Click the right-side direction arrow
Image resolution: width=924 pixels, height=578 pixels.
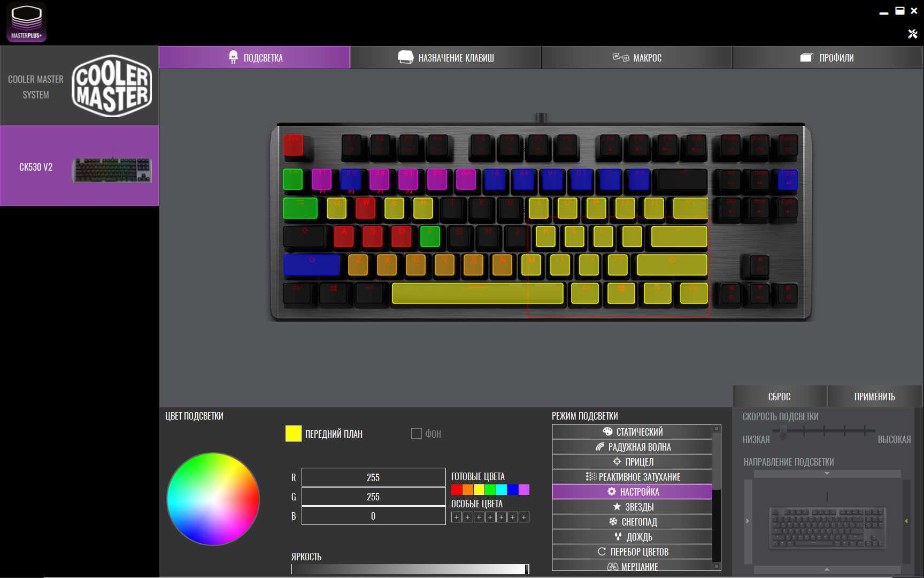[906, 521]
